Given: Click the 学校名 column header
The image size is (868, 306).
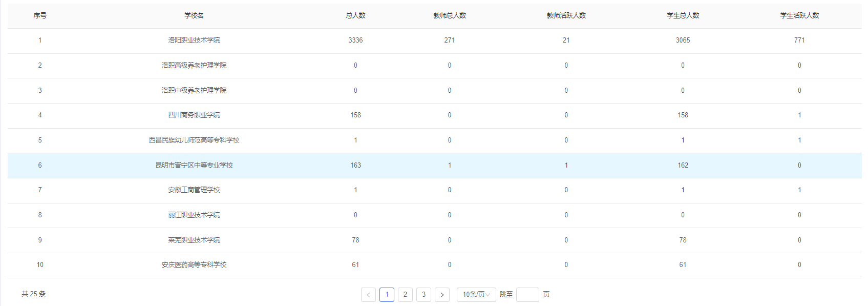Looking at the screenshot, I should pos(194,15).
